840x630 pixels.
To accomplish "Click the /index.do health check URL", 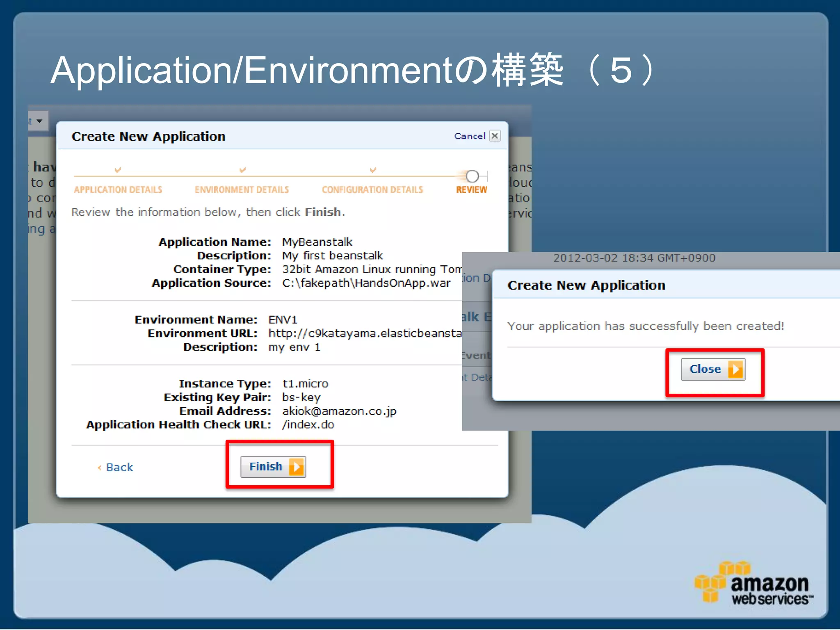I will 308,425.
